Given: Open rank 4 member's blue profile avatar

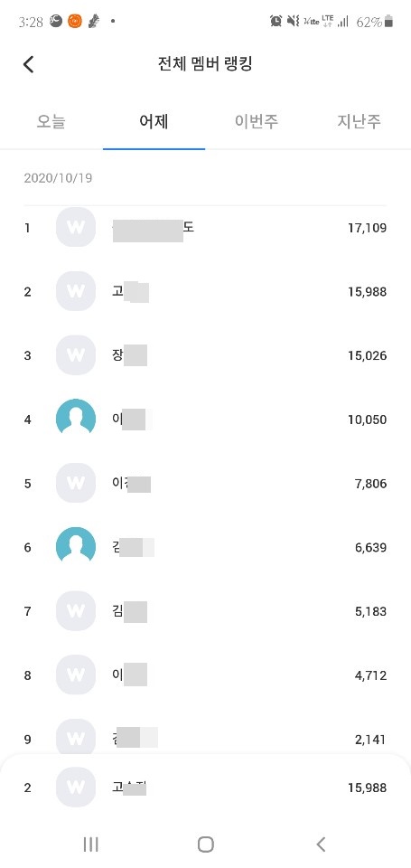Looking at the screenshot, I should pyautogui.click(x=76, y=419).
